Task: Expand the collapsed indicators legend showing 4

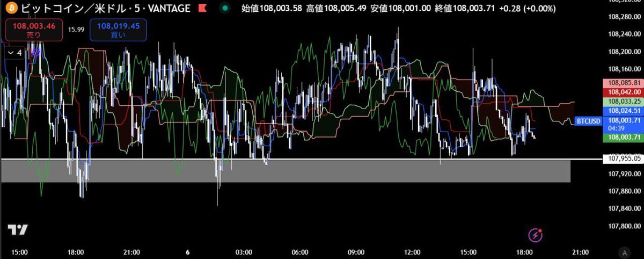Action: pos(14,53)
